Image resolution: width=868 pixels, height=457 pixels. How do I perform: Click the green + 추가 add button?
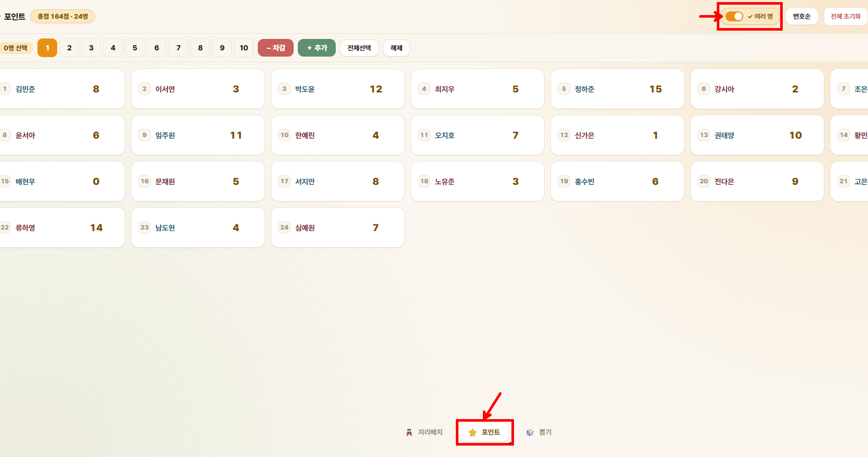[317, 48]
